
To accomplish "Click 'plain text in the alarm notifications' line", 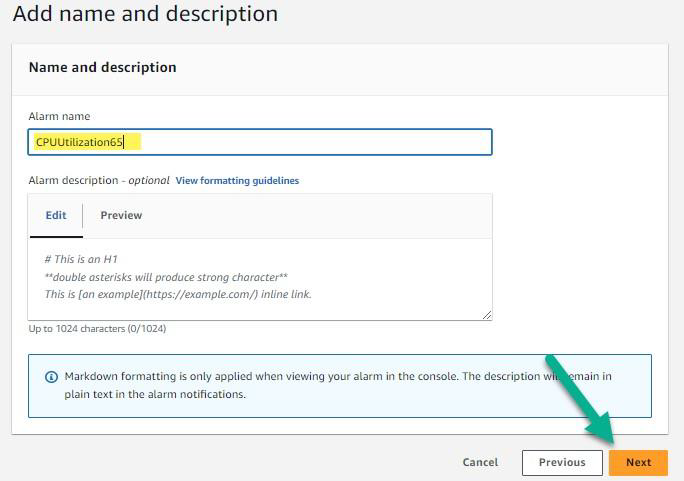I will [x=155, y=394].
